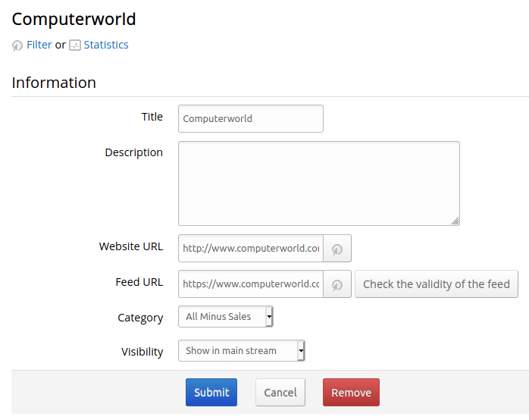
Task: Click the chart icon beside Statistics
Action: pyautogui.click(x=75, y=45)
